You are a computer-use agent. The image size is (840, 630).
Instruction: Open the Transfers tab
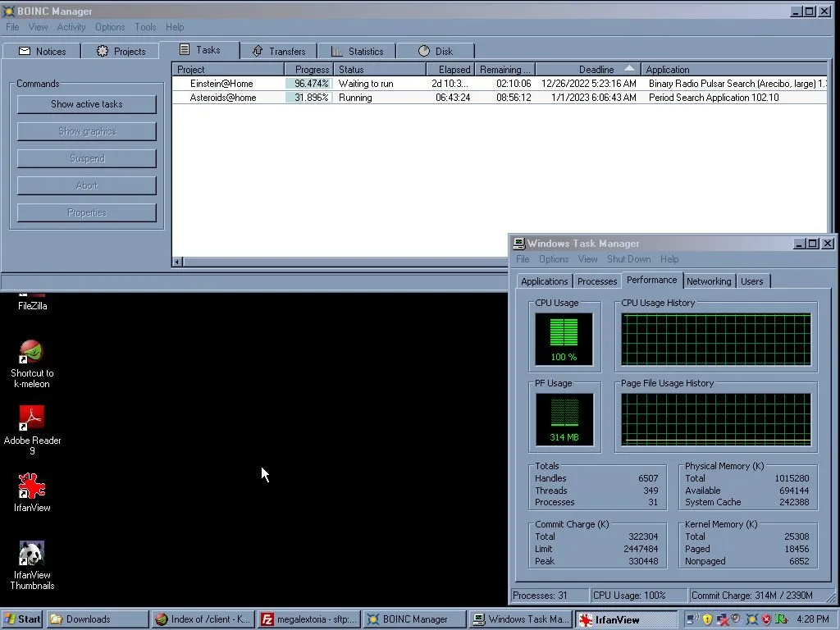(279, 52)
